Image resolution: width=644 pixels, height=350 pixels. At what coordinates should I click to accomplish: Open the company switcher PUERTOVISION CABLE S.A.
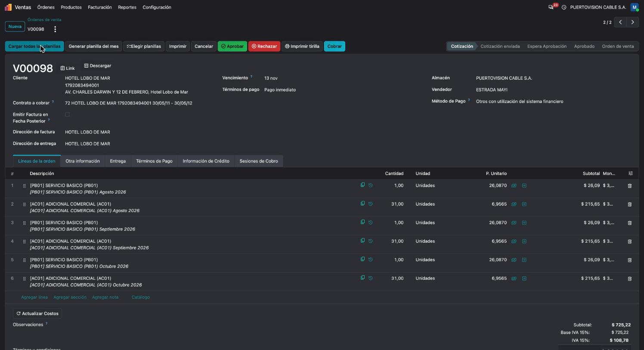click(598, 7)
